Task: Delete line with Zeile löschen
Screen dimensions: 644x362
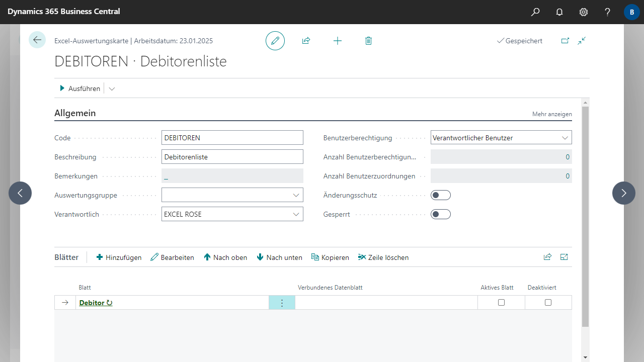Action: (x=383, y=257)
